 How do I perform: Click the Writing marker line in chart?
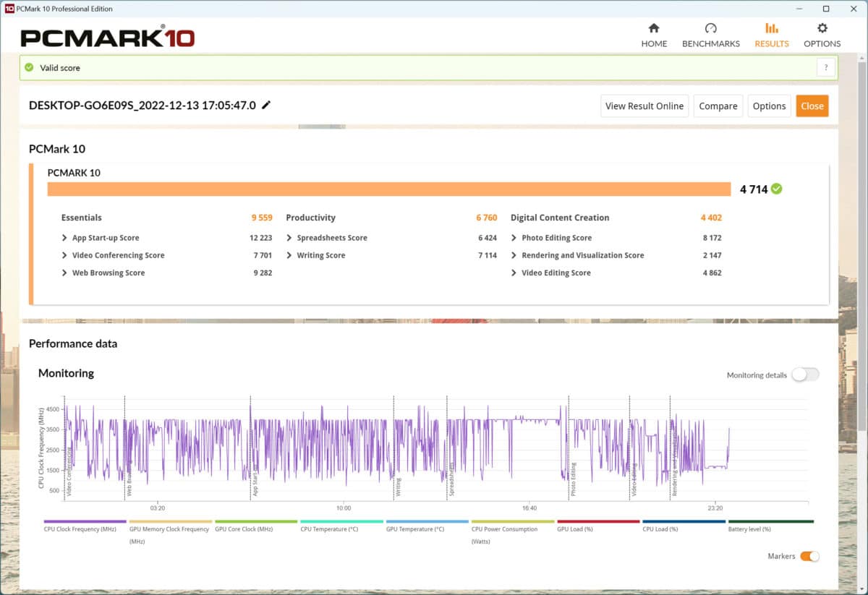pyautogui.click(x=393, y=448)
